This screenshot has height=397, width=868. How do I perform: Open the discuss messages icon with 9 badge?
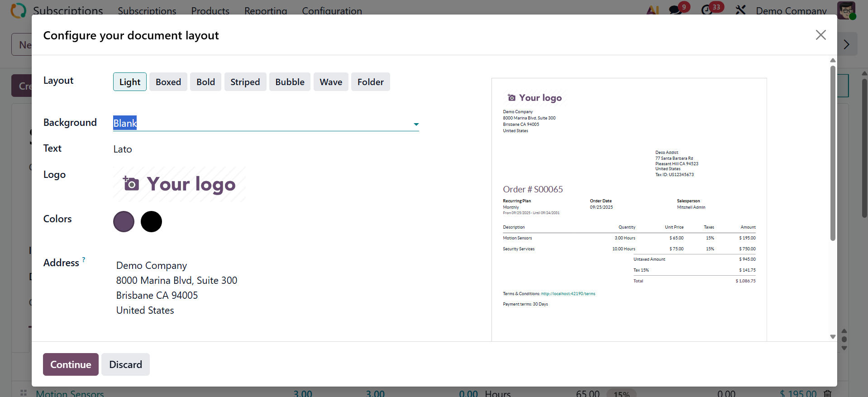point(676,10)
